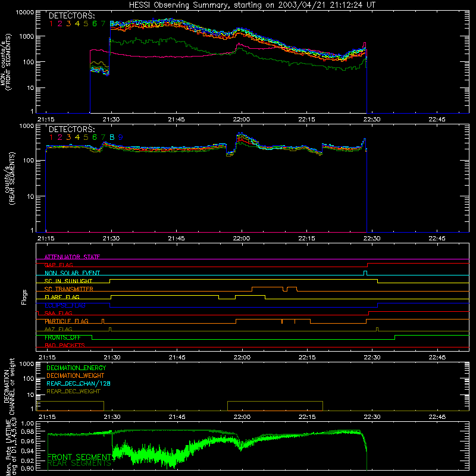Click the HESSI Observing Summary title text
The height and width of the screenshot is (476, 476).
coord(252,5)
